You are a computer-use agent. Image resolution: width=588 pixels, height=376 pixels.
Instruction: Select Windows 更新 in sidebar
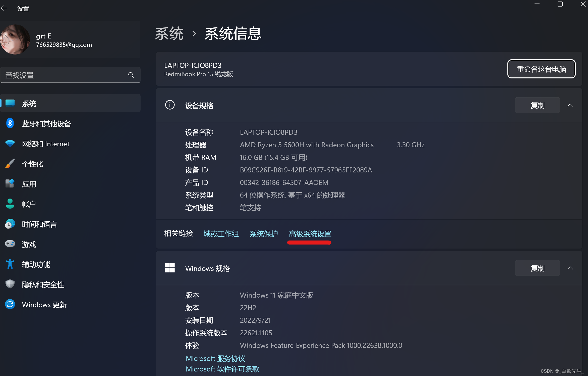coord(70,304)
